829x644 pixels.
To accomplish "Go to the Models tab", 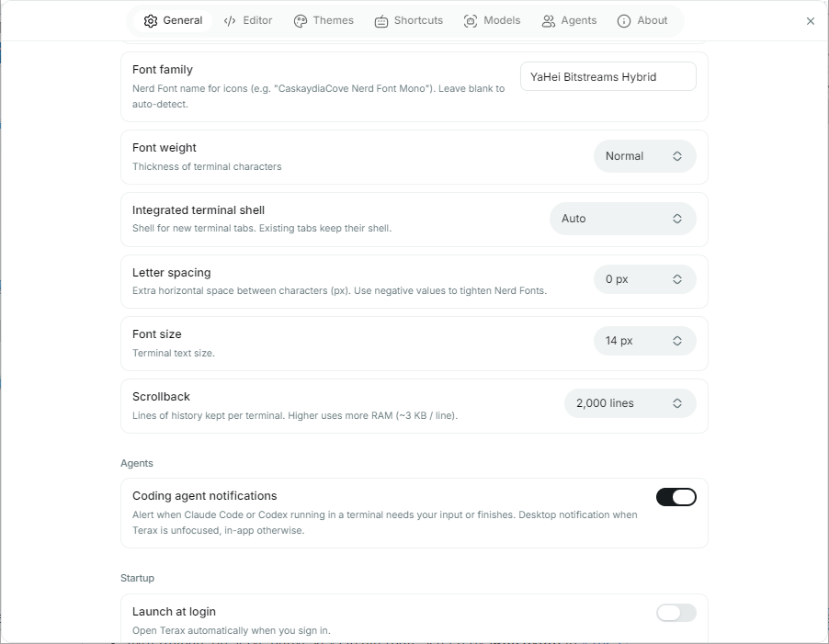I will point(493,20).
